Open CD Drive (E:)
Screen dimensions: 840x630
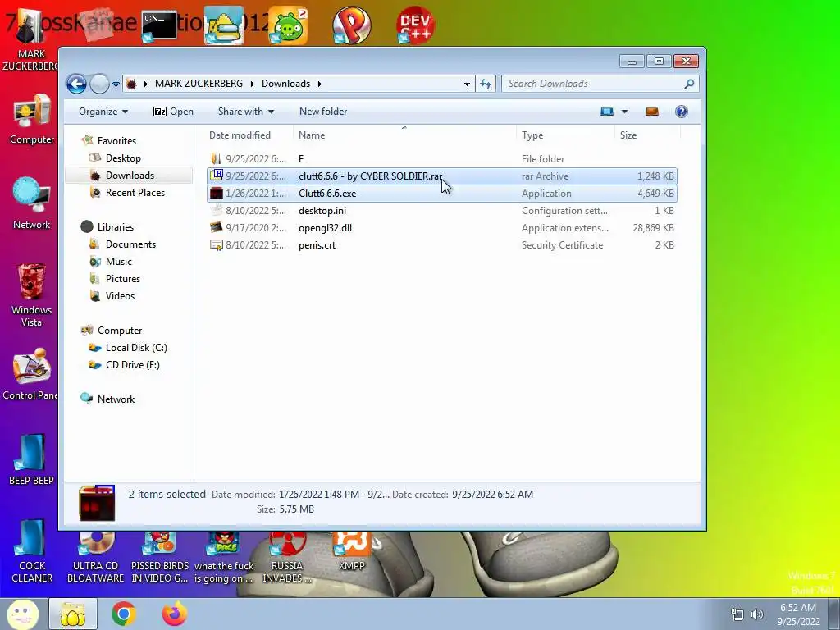(132, 365)
